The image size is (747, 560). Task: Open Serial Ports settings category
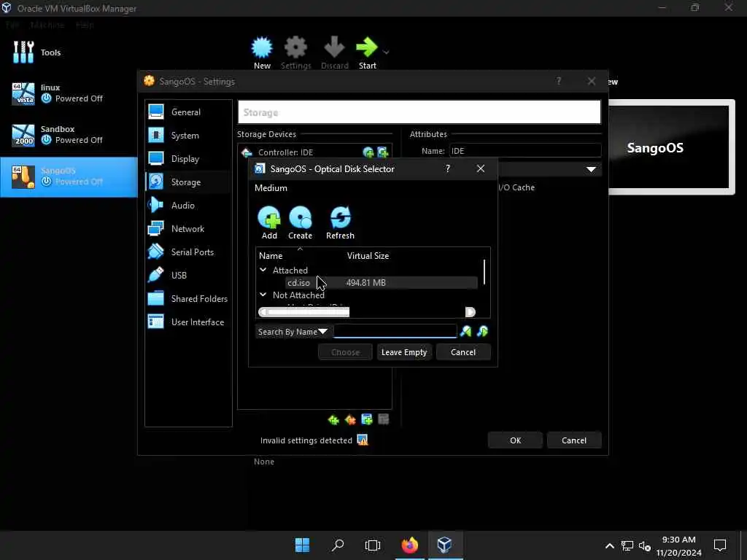(x=188, y=252)
